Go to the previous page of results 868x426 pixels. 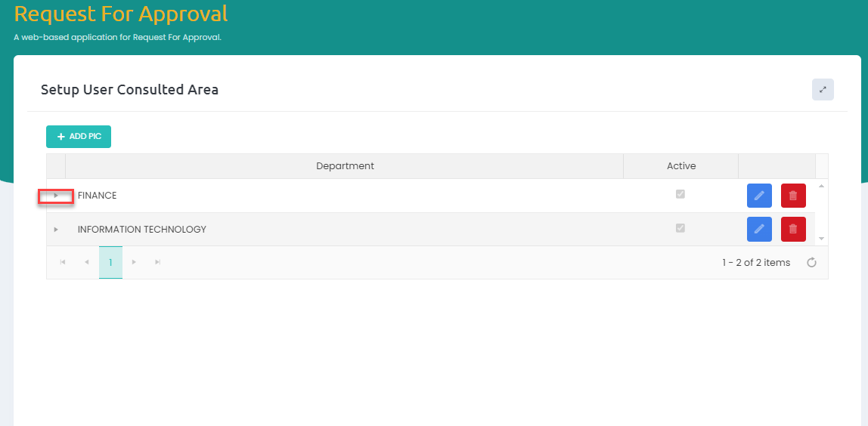point(86,262)
